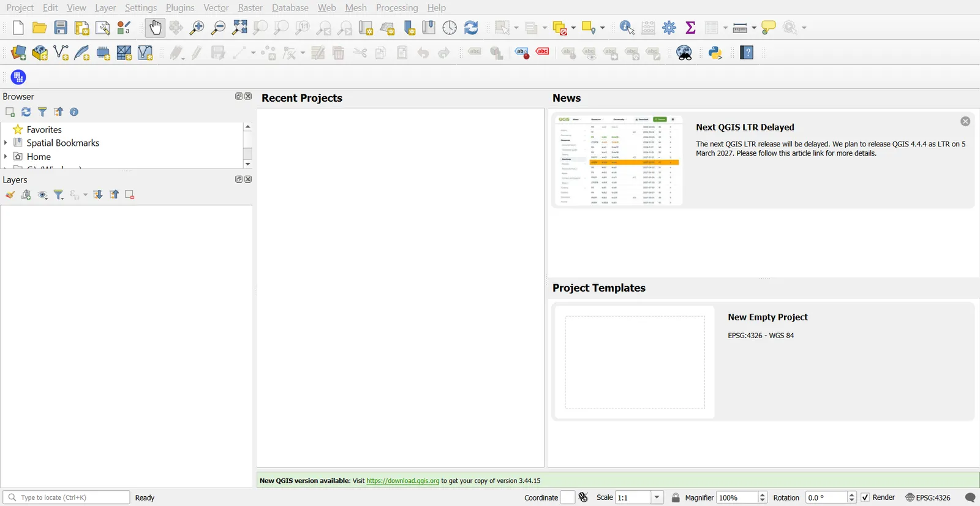Open the Processing Toolbox gear icon
The height and width of the screenshot is (506, 980).
pos(669,28)
